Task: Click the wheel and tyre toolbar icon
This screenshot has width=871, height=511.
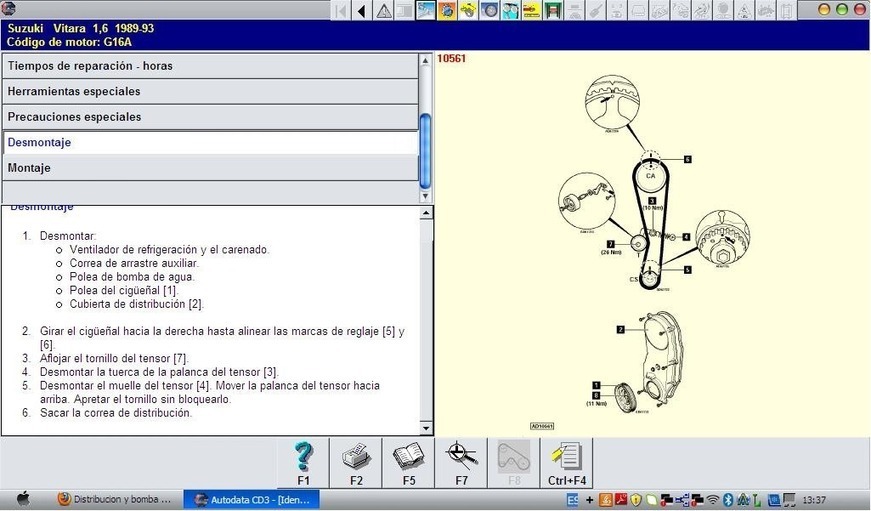Action: (x=489, y=11)
